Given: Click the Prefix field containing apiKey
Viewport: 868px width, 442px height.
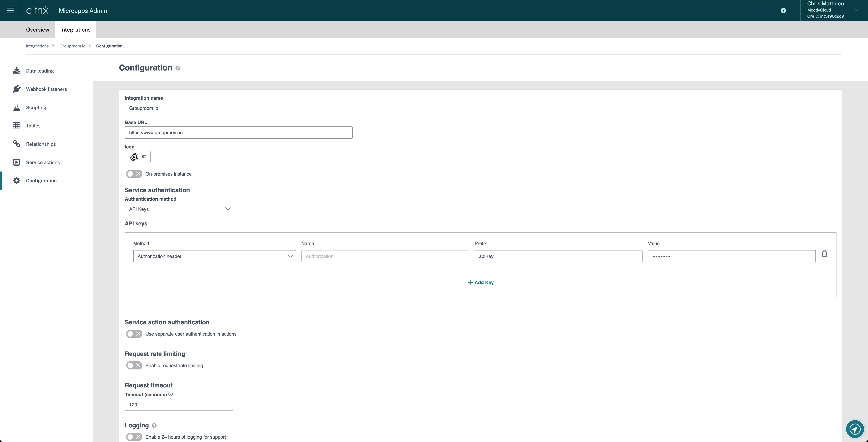Looking at the screenshot, I should point(558,256).
